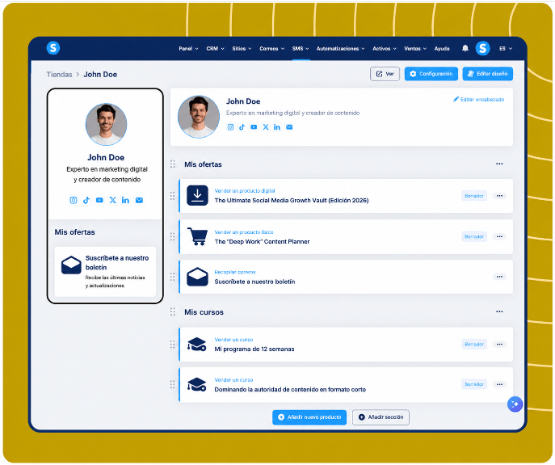Screen dimensions: 555x465
Task: Open 'Mi programa de 12 semanas' title
Action: 254,349
